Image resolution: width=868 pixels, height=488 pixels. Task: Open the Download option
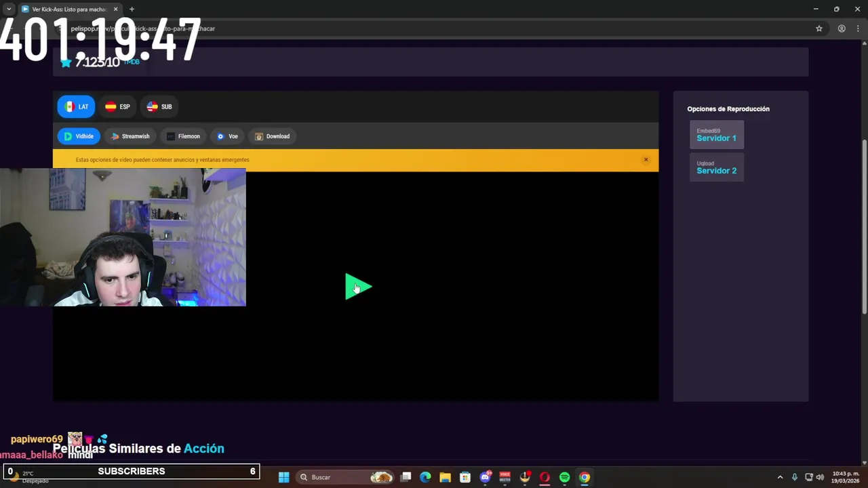272,136
